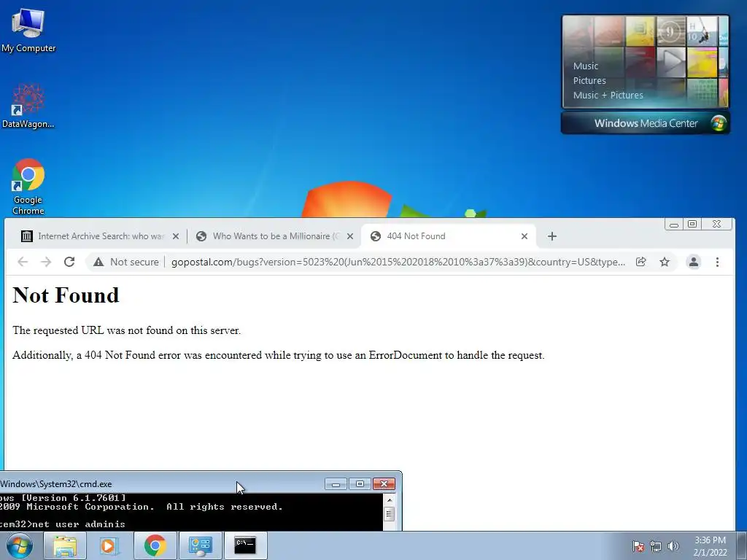Viewport: 747px width, 560px height.
Task: Click up arrow of cmd window scrollbar
Action: click(390, 500)
